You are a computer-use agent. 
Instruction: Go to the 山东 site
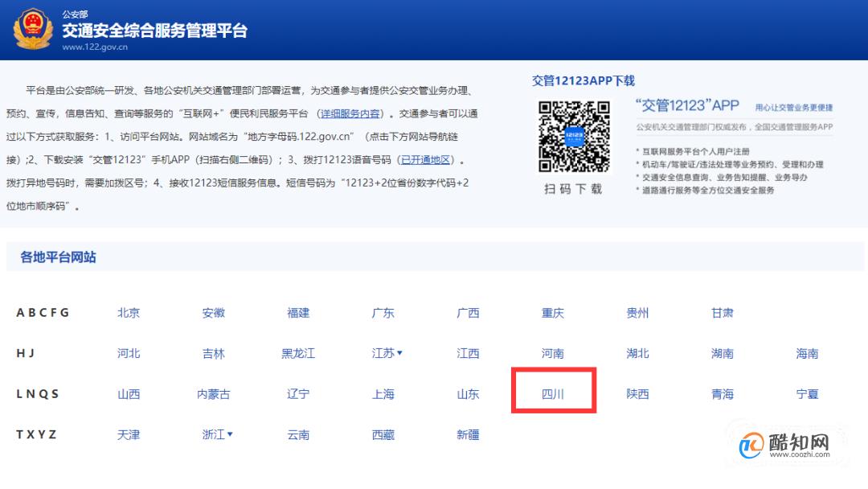tap(468, 394)
